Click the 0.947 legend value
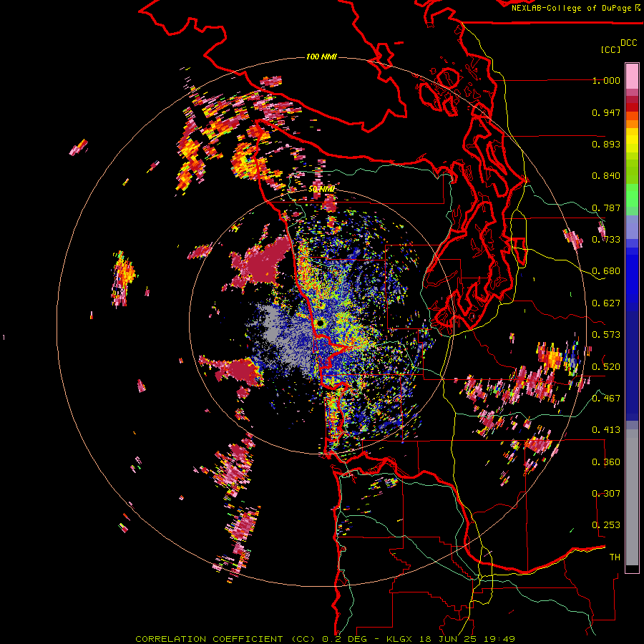 [606, 112]
